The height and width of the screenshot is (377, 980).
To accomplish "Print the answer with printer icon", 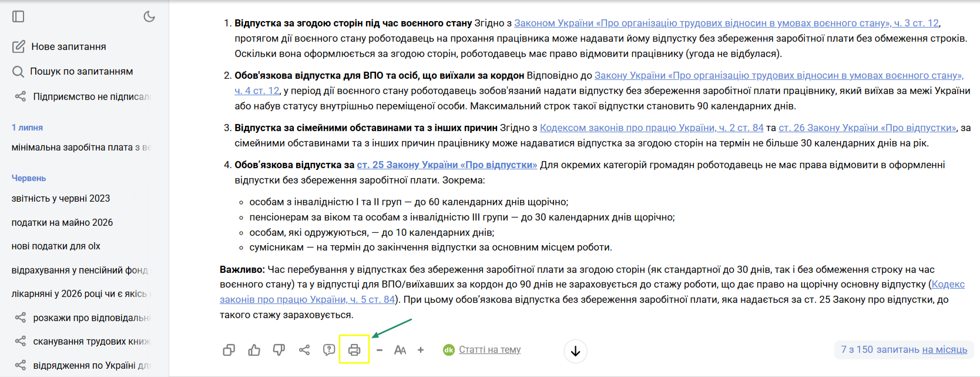I will click(354, 350).
